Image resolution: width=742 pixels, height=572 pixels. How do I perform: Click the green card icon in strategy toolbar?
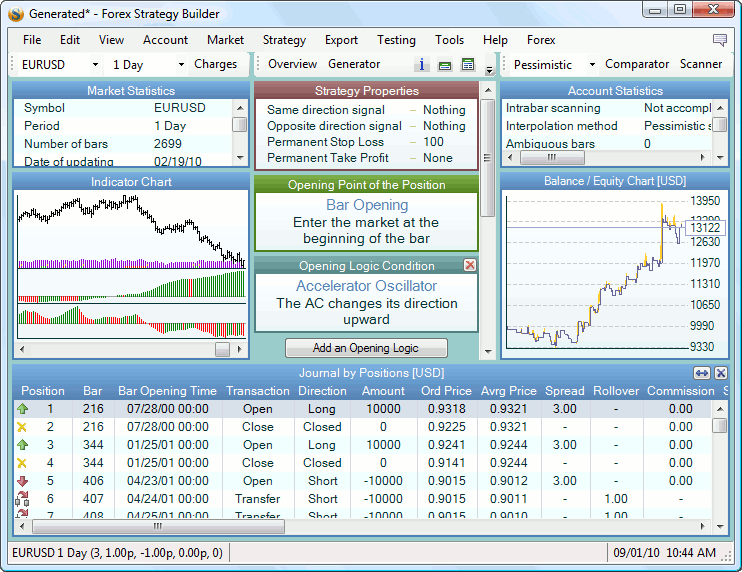[x=445, y=65]
